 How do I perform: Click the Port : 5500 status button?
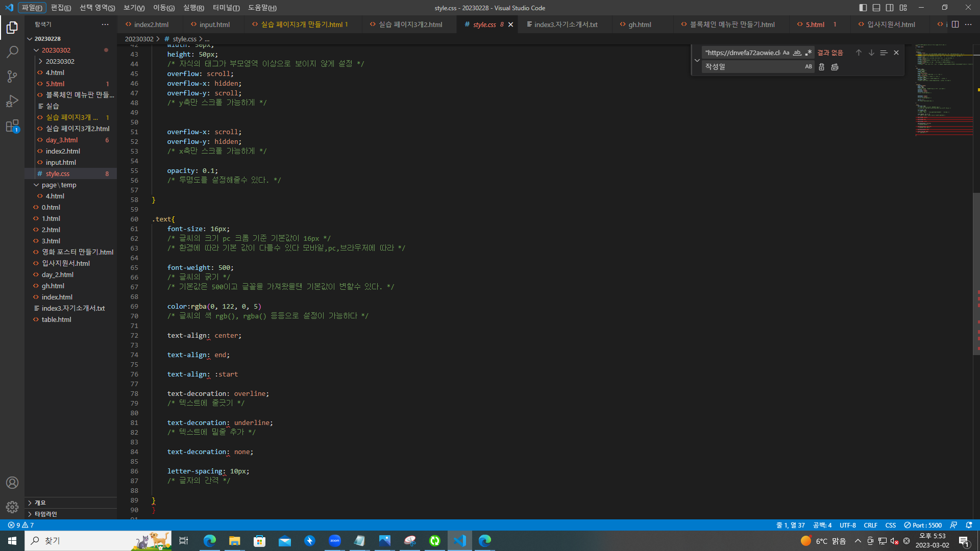(923, 525)
